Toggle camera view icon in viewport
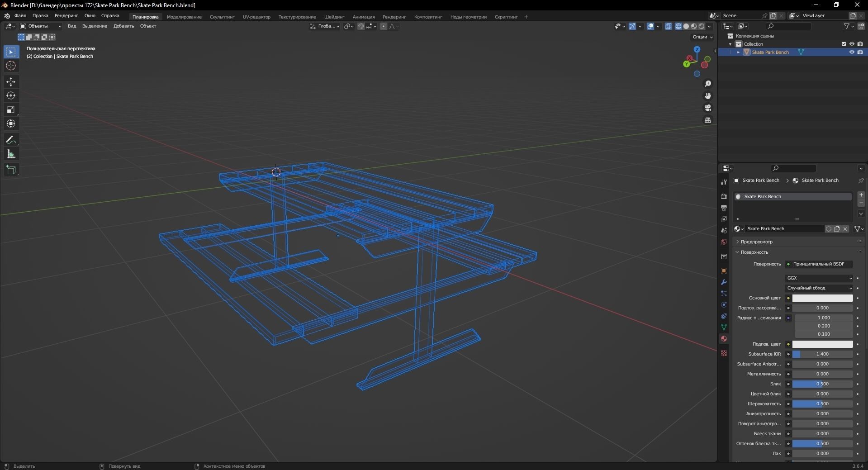The height and width of the screenshot is (470, 868). (x=708, y=108)
